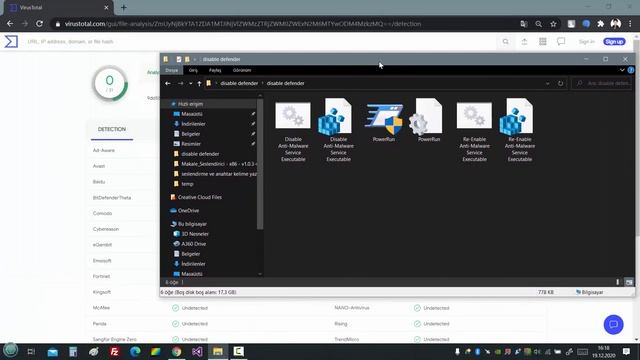Screen dimensions: 640x360
Task: Switch Explorer to details view via status bar toggle
Action: pos(618,282)
